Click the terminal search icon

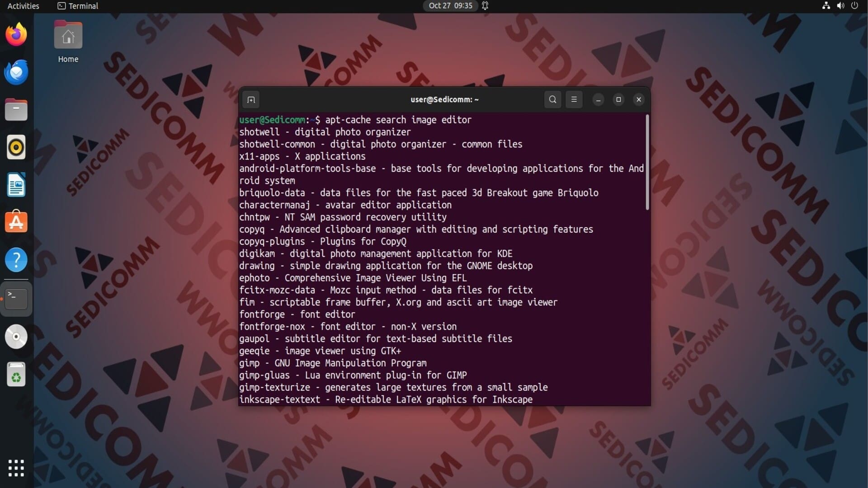click(x=552, y=99)
